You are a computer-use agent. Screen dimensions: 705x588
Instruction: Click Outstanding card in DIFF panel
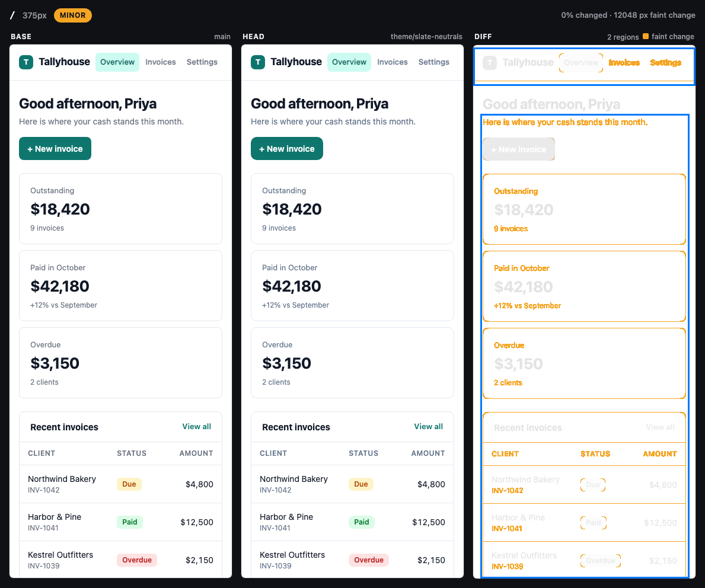(x=584, y=209)
